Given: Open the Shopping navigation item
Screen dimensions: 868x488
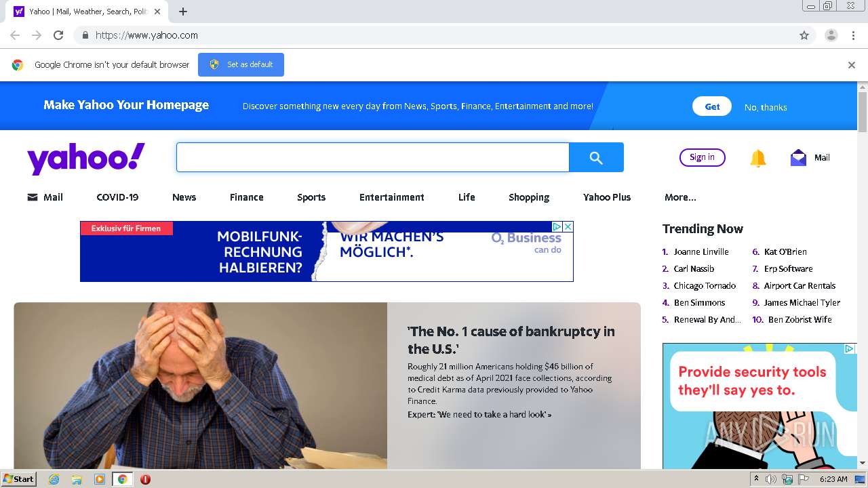Looking at the screenshot, I should [x=529, y=197].
